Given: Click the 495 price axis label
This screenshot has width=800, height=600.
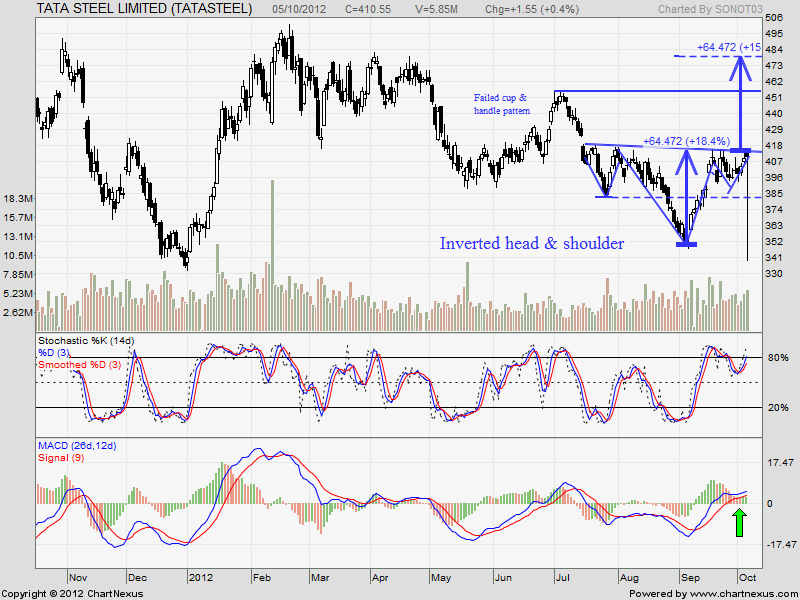Looking at the screenshot, I should pos(774,34).
